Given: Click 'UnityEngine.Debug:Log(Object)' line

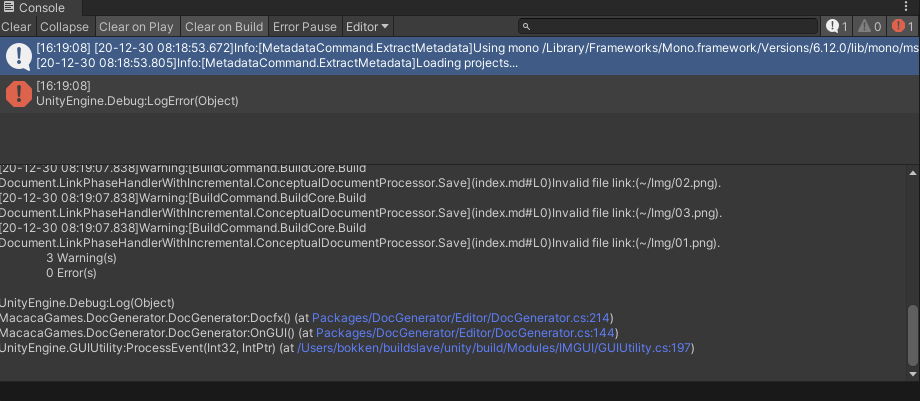Looking at the screenshot, I should (87, 303).
